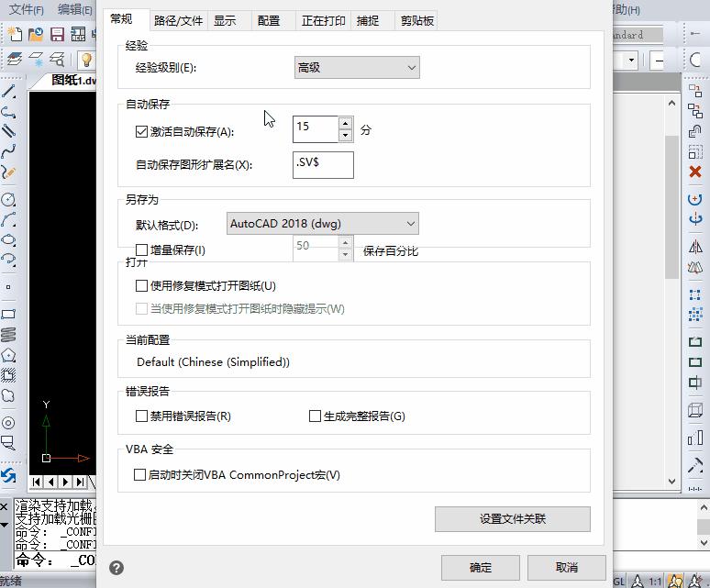Click the ACIS export icon
The height and width of the screenshot is (588, 710).
coord(78,35)
